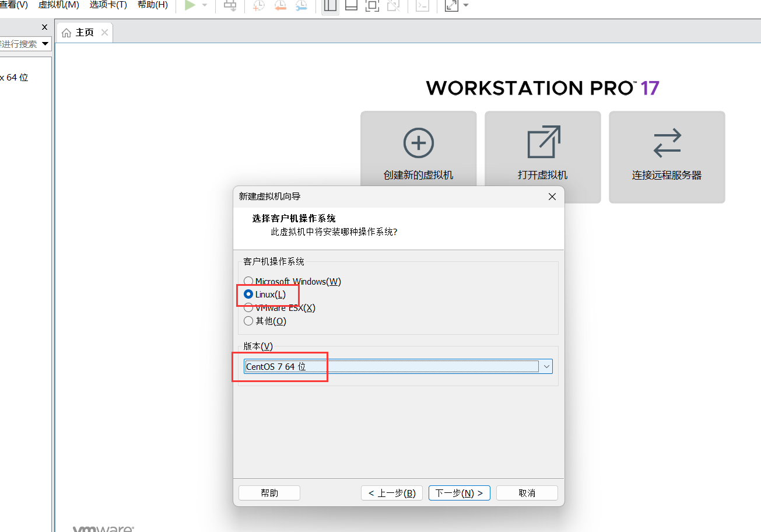Choose VMware ESX(X) operating system option
The width and height of the screenshot is (761, 532).
[x=248, y=307]
